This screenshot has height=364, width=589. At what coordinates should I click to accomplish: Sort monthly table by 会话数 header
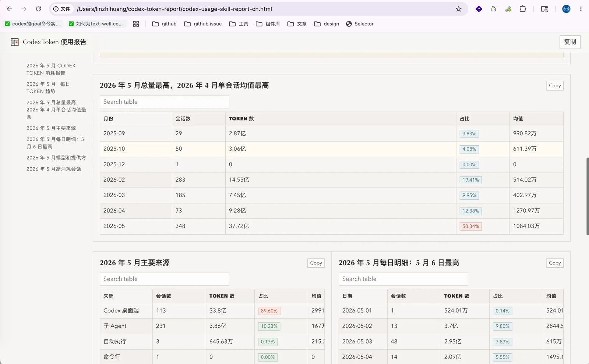pyautogui.click(x=199, y=119)
